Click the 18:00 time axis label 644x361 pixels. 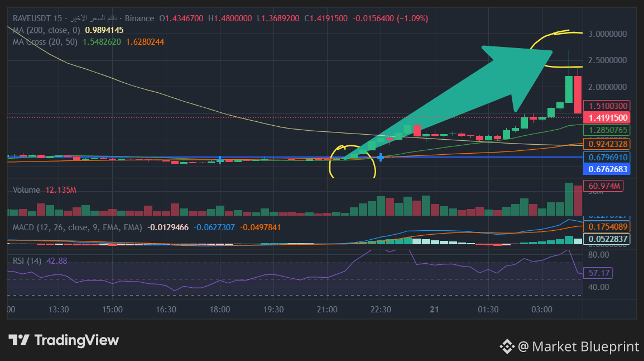[220, 310]
